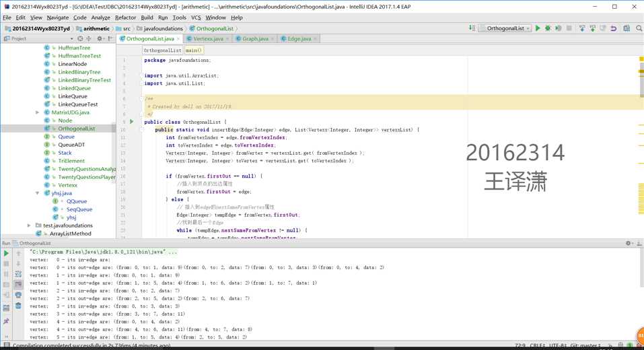Select the Stack class in project tree
The image size is (644, 350).
65,153
